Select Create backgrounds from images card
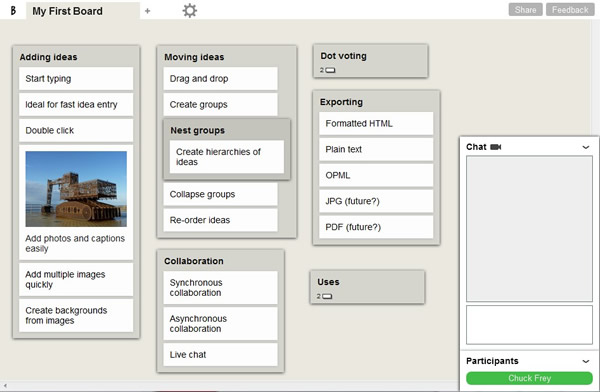Viewport: 600px width, 392px height. coord(76,315)
